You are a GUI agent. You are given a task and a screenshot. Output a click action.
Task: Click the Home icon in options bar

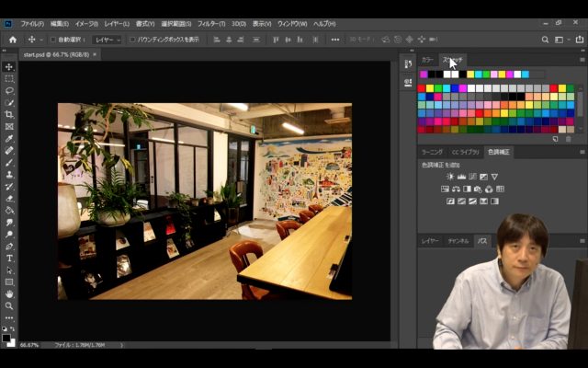13,40
